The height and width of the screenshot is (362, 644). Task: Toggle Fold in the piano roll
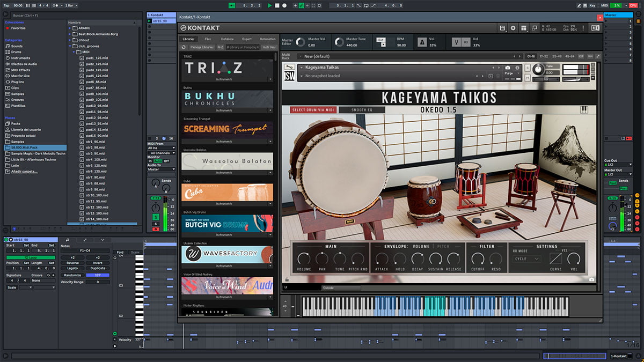[120, 252]
